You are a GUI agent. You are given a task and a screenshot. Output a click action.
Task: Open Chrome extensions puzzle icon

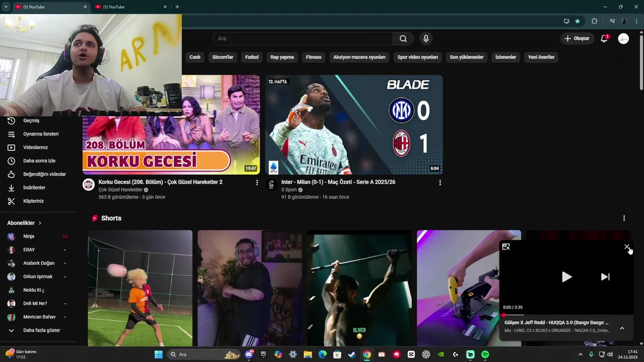(x=594, y=21)
